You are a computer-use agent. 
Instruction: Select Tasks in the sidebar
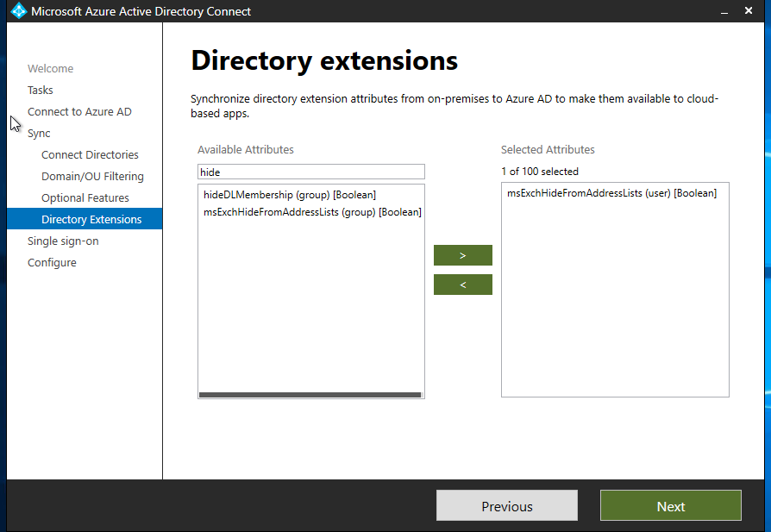tap(40, 90)
